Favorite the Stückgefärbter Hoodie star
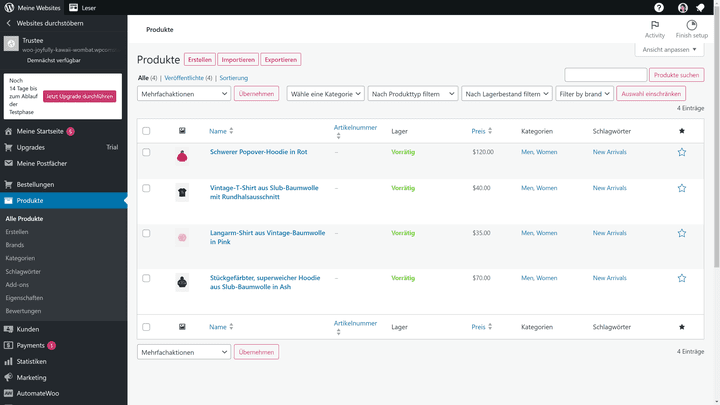720x405 pixels. (x=682, y=278)
